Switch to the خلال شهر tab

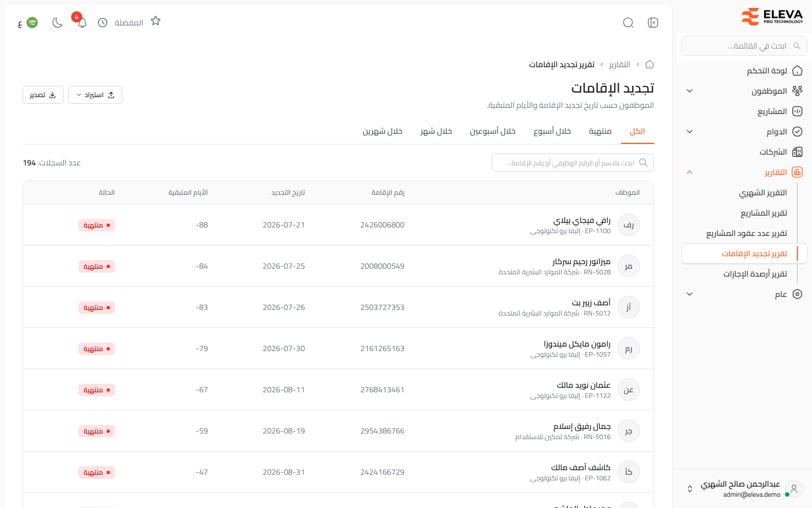tap(436, 132)
